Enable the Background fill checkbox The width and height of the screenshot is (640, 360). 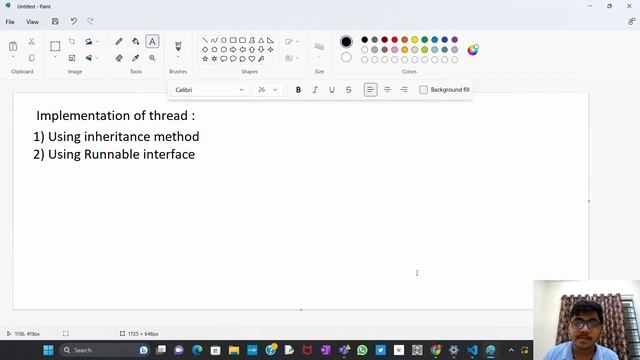pos(423,90)
